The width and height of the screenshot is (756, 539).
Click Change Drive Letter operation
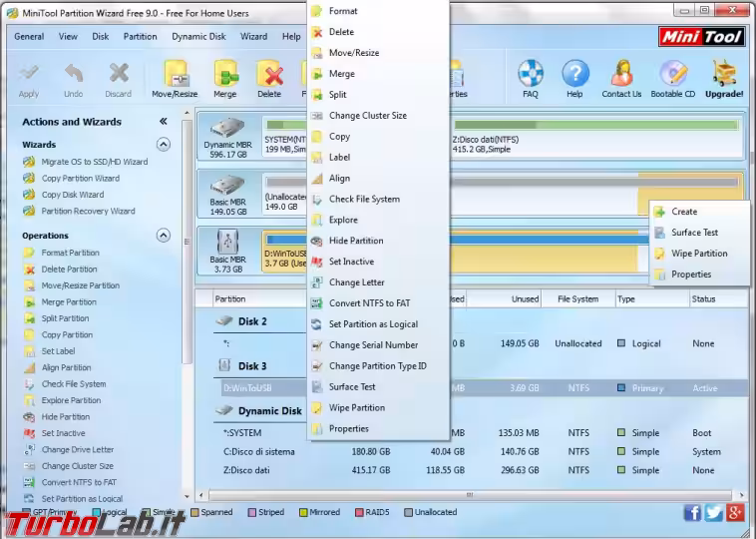pos(69,449)
